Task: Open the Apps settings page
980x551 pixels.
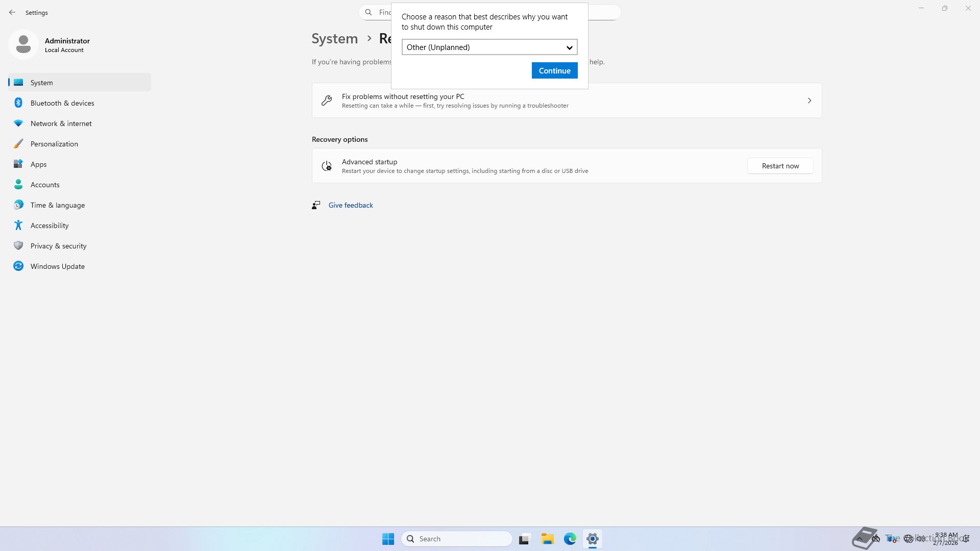Action: coord(38,164)
